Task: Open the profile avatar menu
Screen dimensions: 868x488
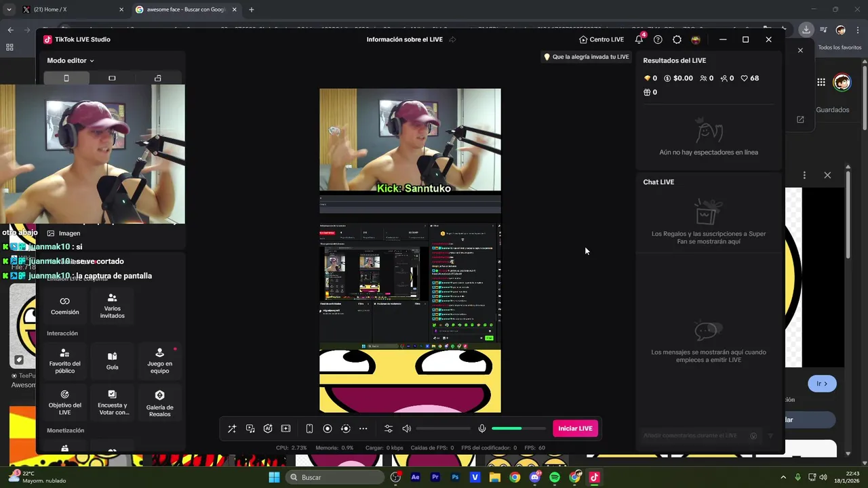Action: point(696,39)
